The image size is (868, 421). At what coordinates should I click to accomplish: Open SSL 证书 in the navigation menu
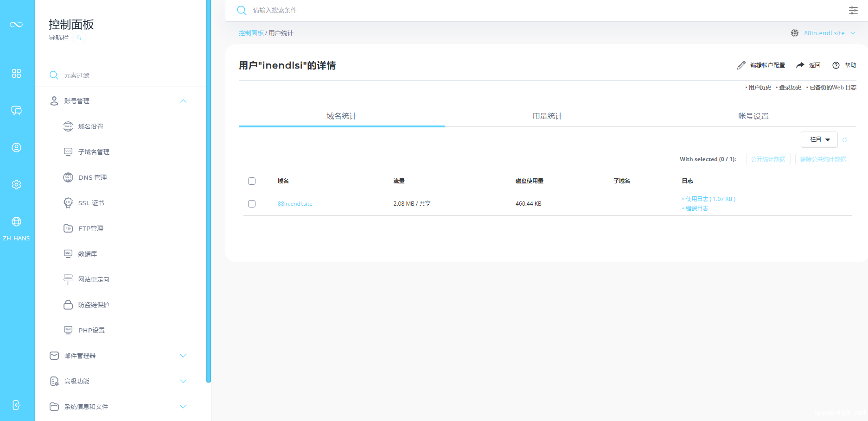coord(91,203)
